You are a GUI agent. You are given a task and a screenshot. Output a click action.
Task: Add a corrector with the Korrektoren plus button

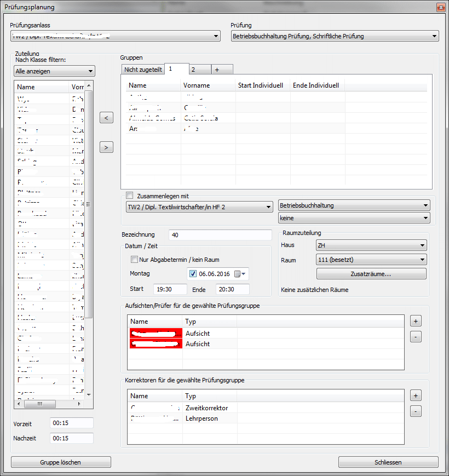416,395
